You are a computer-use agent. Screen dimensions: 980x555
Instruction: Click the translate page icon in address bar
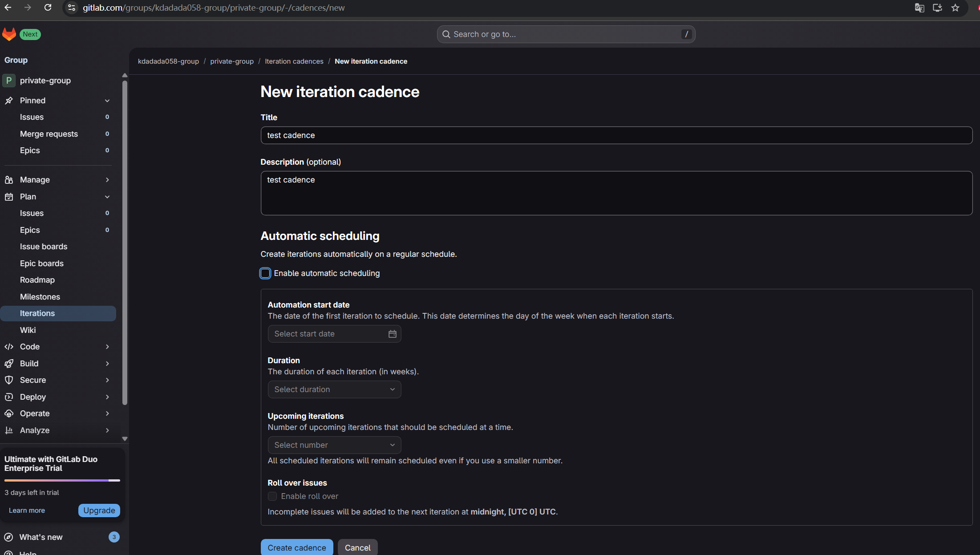point(919,8)
